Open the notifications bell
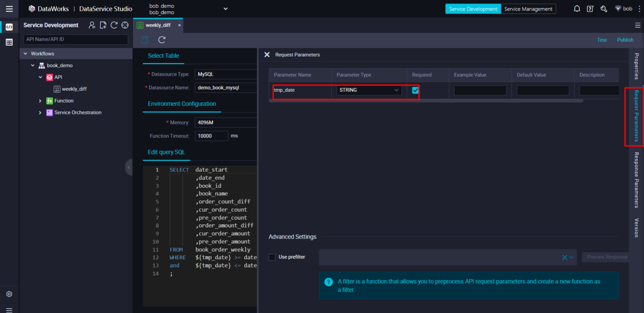 pos(577,9)
